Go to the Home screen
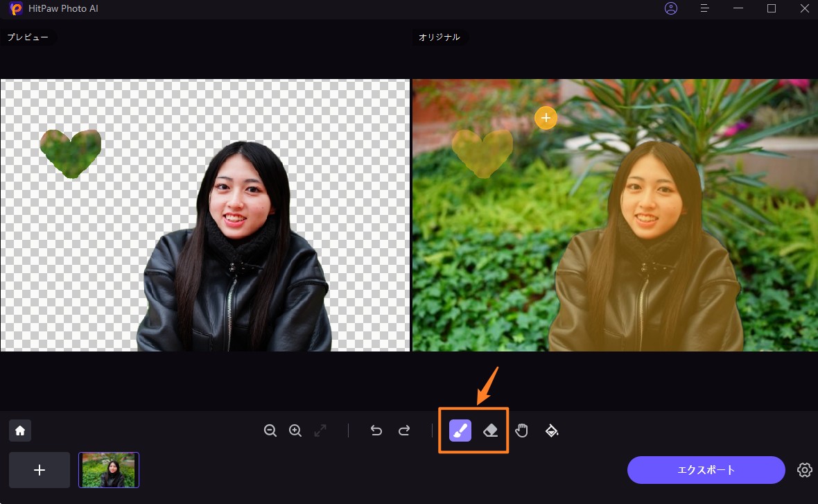This screenshot has width=818, height=504. (20, 431)
